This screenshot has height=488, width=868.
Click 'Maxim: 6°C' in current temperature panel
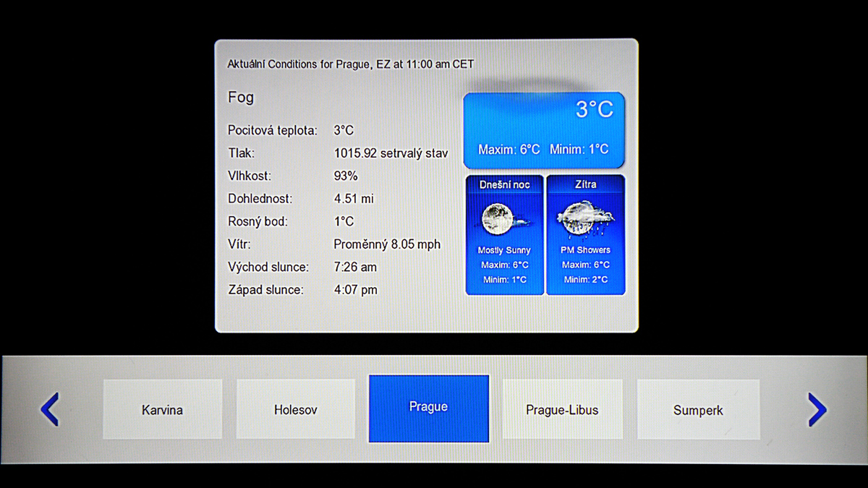click(x=509, y=150)
